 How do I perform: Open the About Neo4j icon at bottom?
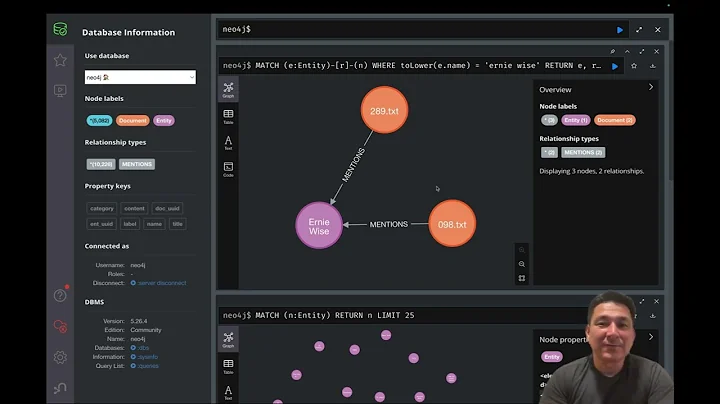click(x=60, y=388)
